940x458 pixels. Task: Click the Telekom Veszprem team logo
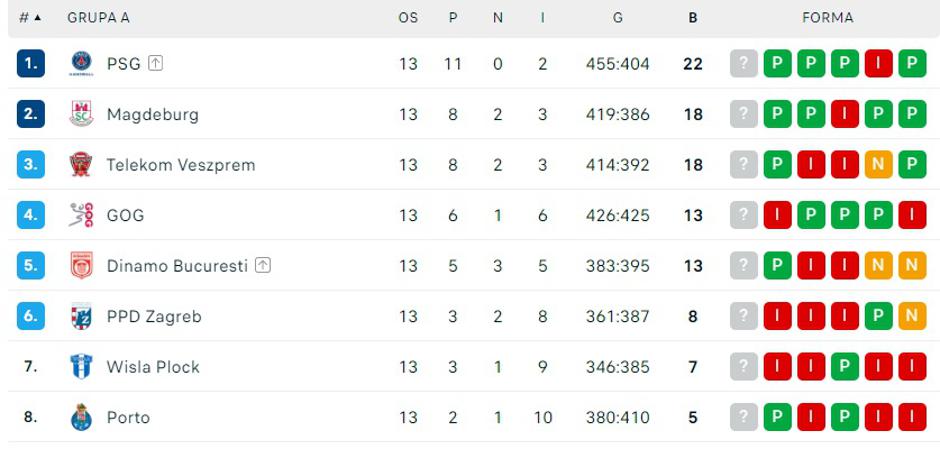[81, 165]
